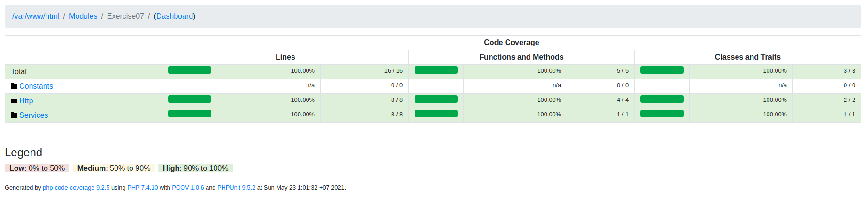Click the 2 / 2 Http classes count

[849, 100]
